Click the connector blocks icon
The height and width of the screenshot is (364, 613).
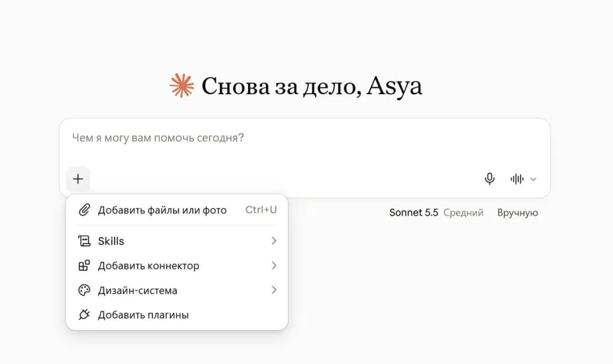tap(84, 265)
